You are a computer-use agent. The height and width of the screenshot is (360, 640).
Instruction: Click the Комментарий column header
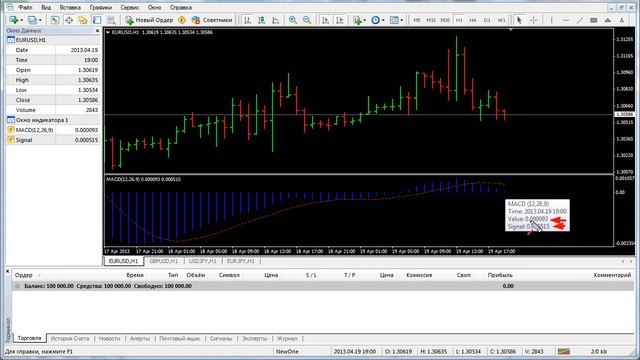coord(612,275)
